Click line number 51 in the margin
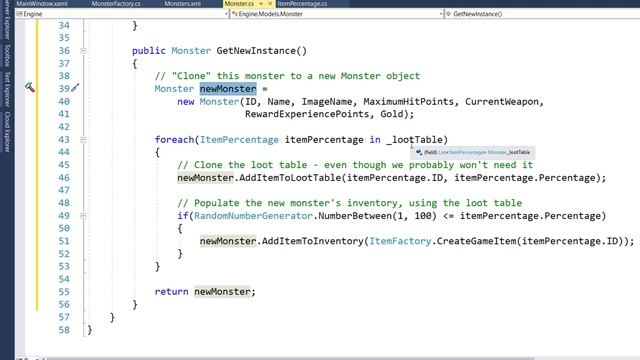 tap(64, 241)
